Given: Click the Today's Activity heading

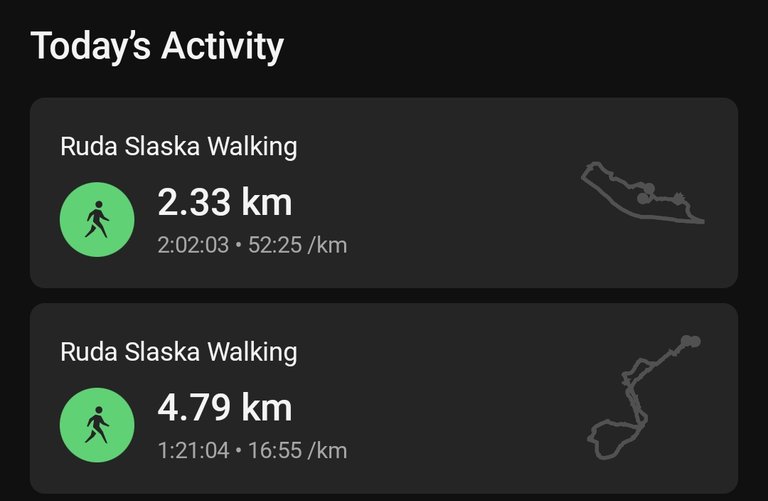Looking at the screenshot, I should pos(157,47).
